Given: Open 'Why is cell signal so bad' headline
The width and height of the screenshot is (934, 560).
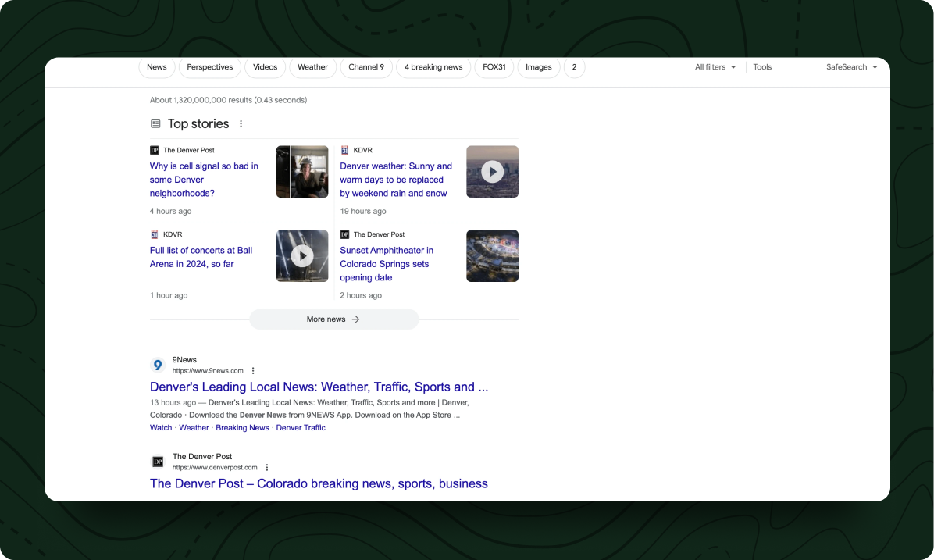Looking at the screenshot, I should click(x=204, y=180).
